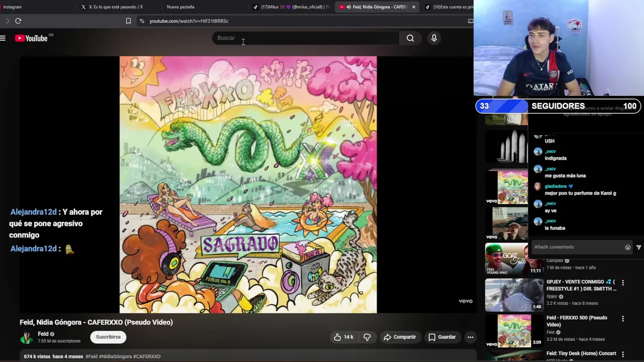Click chat message 'me gusta más luna'
This screenshot has height=362, width=644.
coord(565,176)
